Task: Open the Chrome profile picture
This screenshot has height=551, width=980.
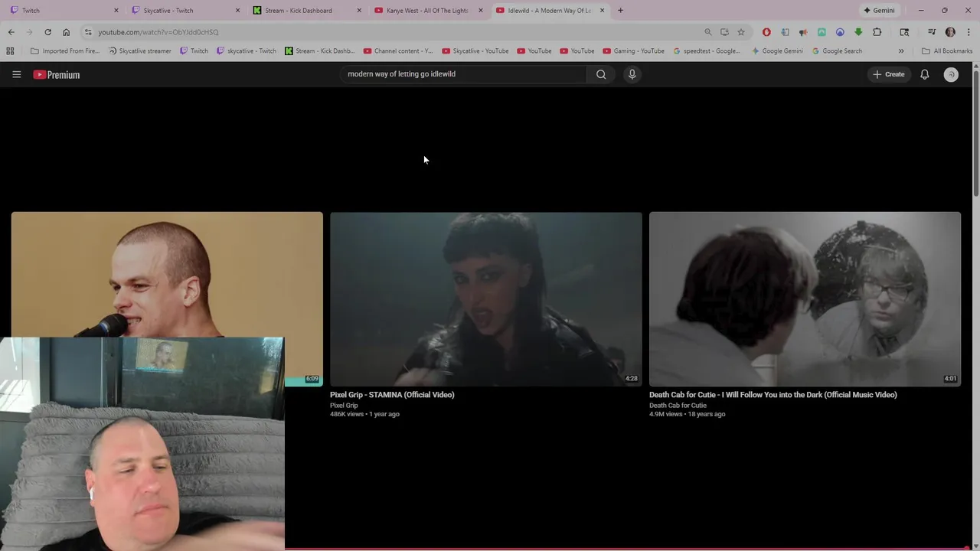Action: point(950,32)
